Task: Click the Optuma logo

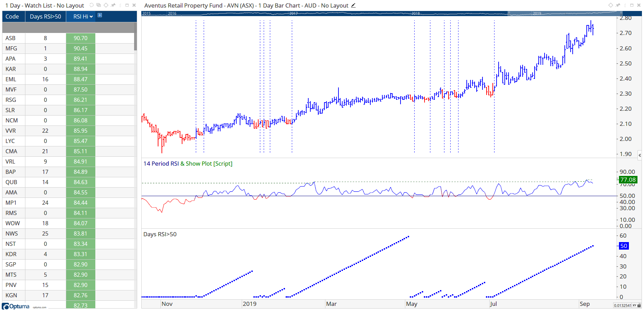Action: coord(16,306)
